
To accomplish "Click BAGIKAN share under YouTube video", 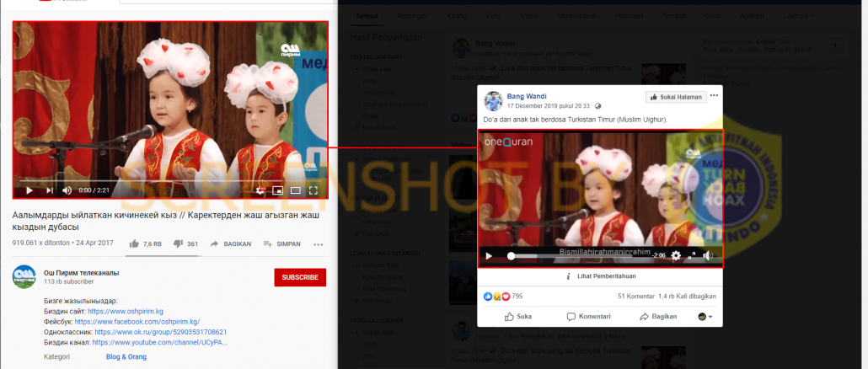I will (x=231, y=244).
